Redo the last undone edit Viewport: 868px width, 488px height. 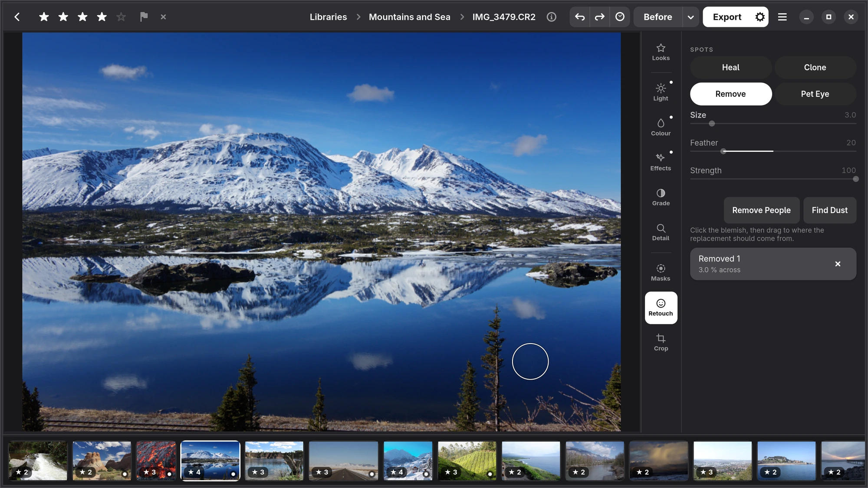pyautogui.click(x=599, y=17)
